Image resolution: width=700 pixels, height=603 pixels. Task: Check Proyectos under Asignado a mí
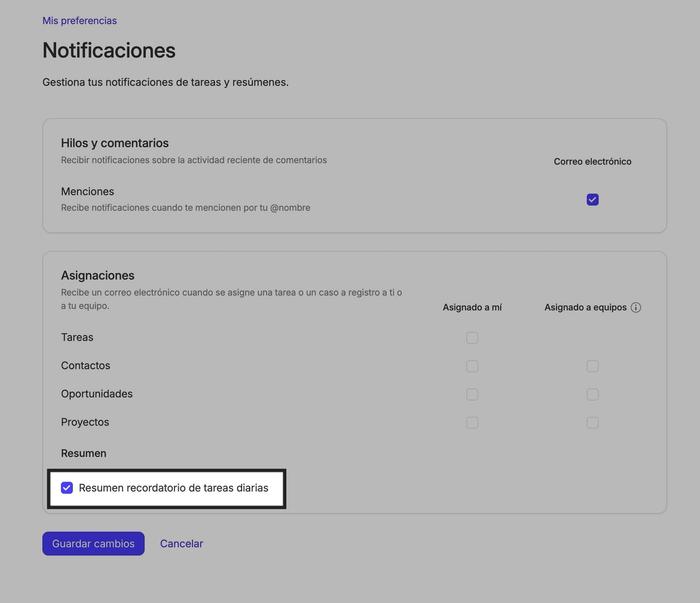tap(472, 422)
